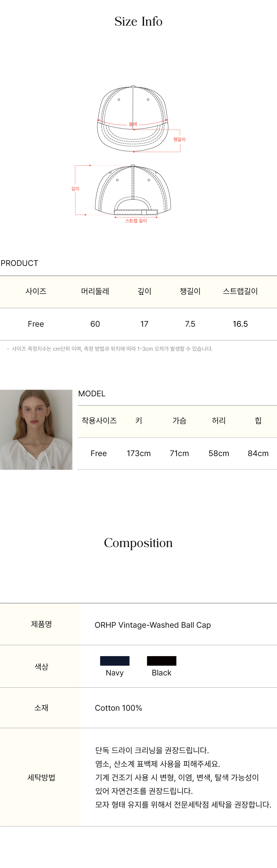Click the red 둘레 label on cap
The width and height of the screenshot is (277, 868).
tap(133, 124)
